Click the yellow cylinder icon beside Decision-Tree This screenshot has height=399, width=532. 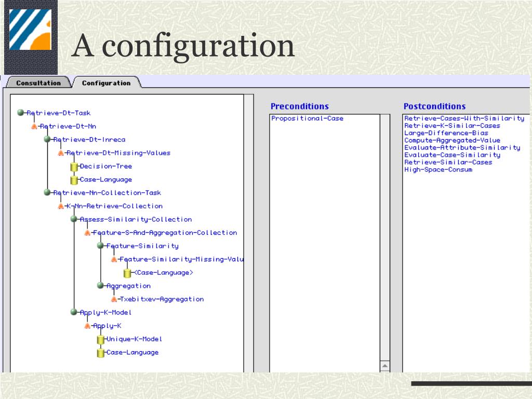pos(74,167)
